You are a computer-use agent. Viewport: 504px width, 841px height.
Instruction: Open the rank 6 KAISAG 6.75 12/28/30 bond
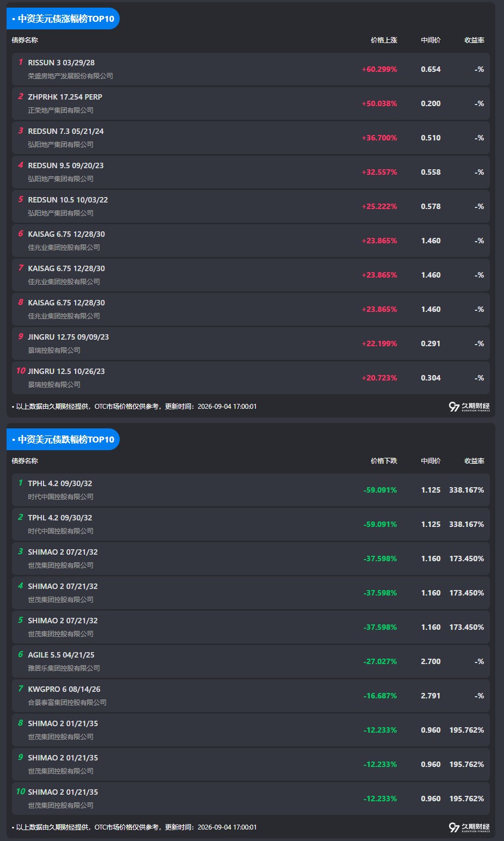[66, 234]
